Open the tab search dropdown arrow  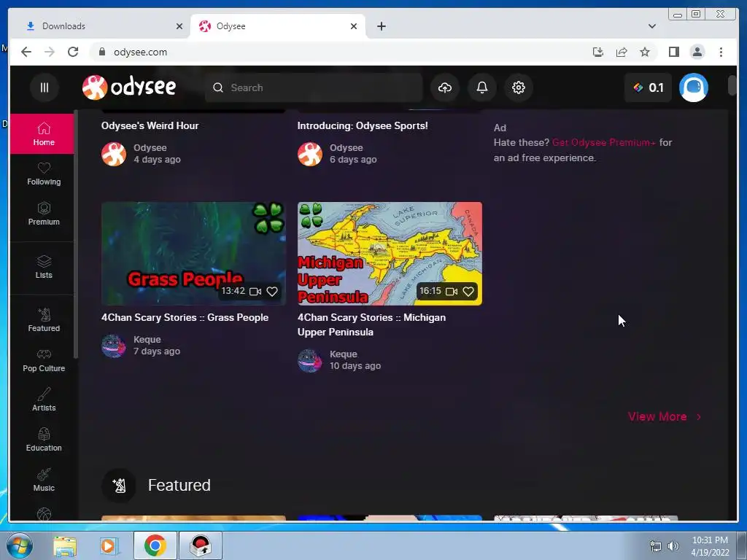(651, 26)
